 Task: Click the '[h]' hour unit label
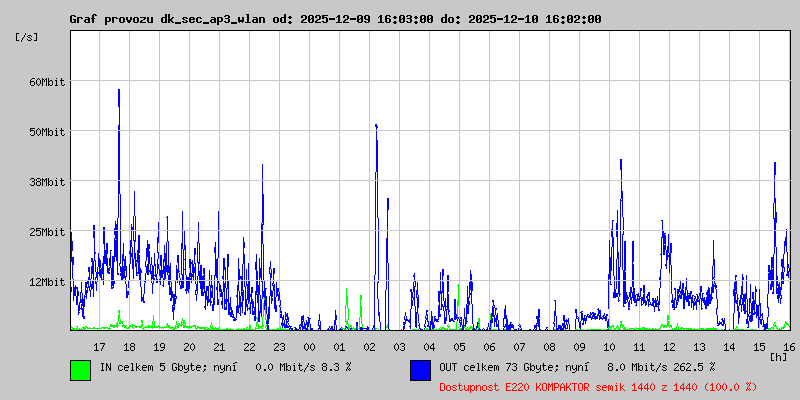tap(778, 356)
